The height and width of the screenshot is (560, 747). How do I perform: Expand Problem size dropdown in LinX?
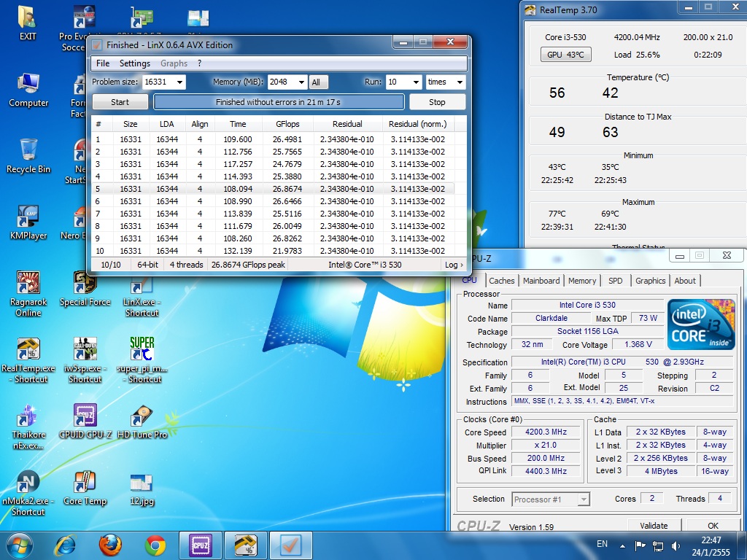point(179,82)
